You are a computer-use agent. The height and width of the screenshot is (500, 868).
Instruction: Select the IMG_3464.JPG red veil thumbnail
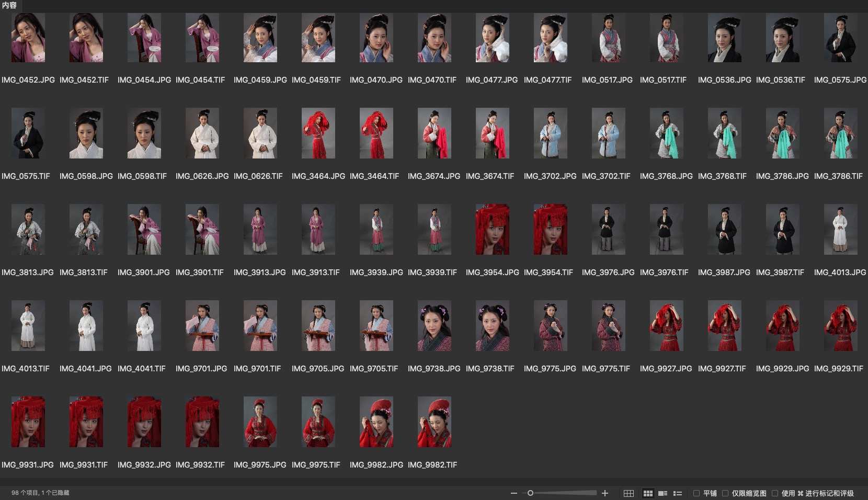[x=318, y=133]
